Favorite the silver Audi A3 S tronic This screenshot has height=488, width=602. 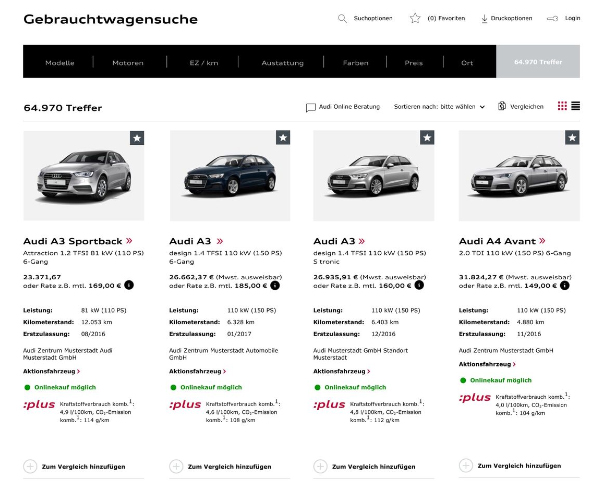[x=427, y=137]
